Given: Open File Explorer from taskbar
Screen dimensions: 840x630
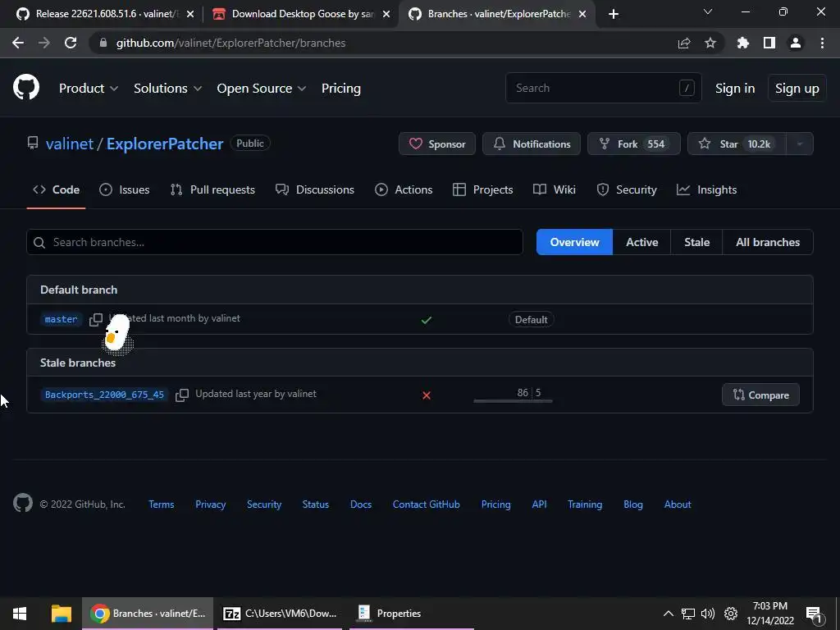Looking at the screenshot, I should click(61, 614).
